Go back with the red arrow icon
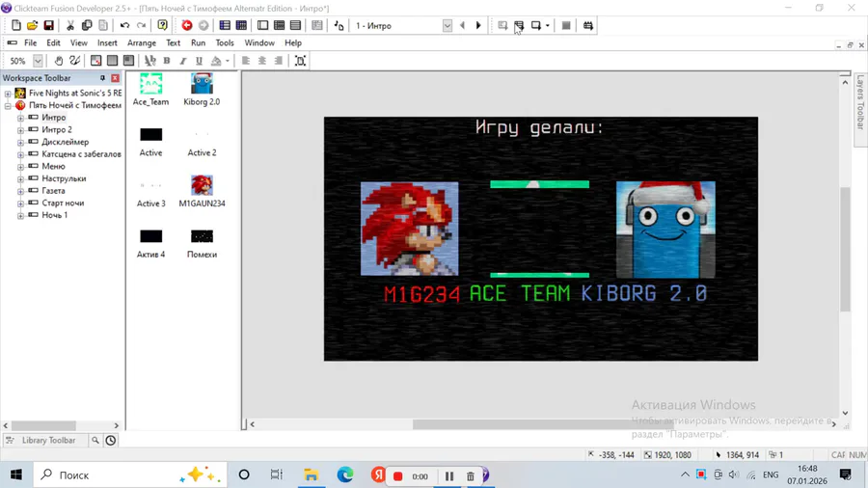Screen dimensions: 868x488 pos(187,25)
